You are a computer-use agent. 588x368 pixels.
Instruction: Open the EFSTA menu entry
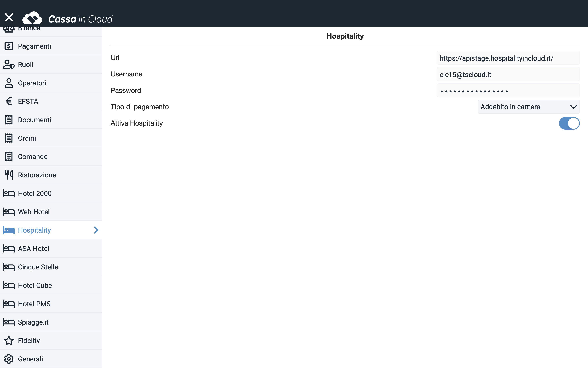point(51,101)
